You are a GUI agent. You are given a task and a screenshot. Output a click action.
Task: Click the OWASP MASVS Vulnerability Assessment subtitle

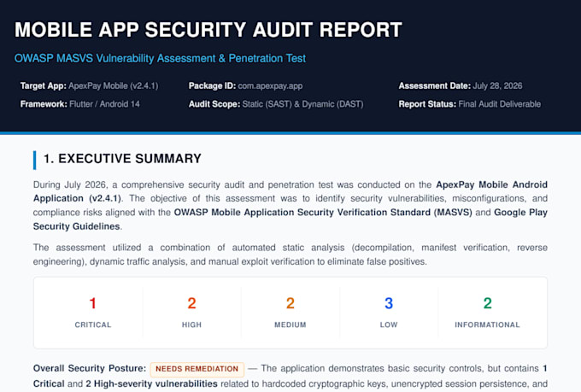point(160,58)
